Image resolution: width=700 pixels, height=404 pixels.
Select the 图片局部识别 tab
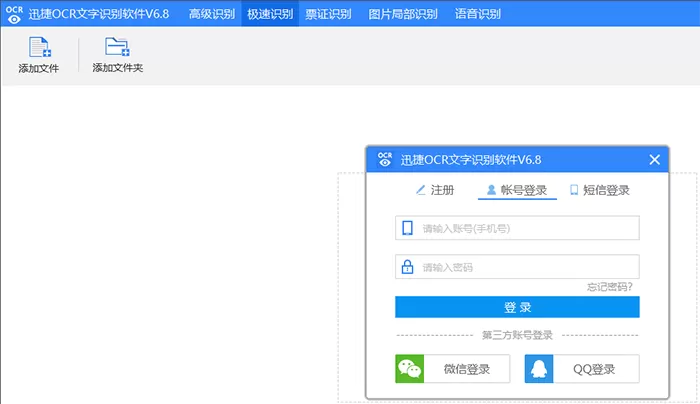click(x=403, y=14)
